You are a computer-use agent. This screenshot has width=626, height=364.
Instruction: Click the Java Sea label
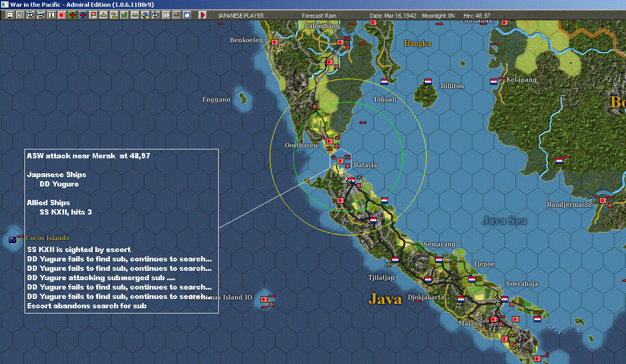click(x=504, y=220)
